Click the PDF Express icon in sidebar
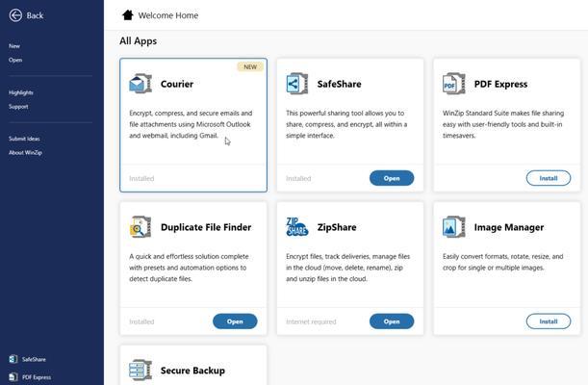588x385 pixels. (x=13, y=376)
